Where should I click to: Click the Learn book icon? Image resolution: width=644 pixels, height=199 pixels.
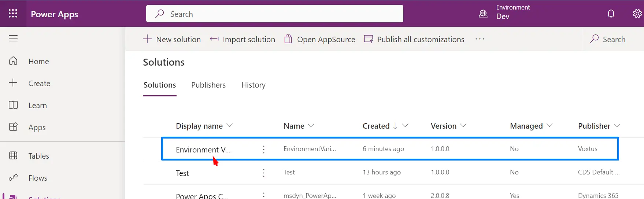(x=13, y=105)
